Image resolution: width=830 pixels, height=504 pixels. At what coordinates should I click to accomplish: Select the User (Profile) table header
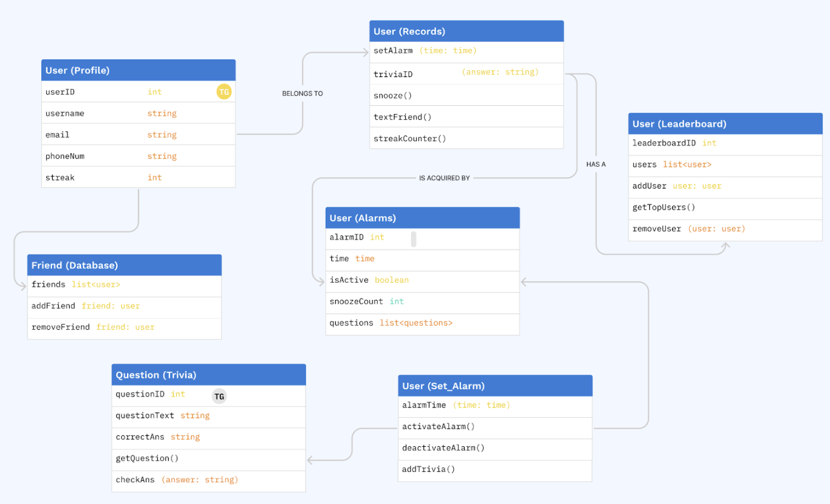point(138,70)
